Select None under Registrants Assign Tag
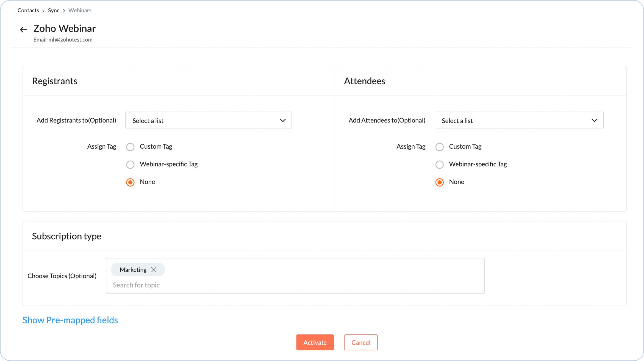This screenshot has height=361, width=644. click(x=130, y=182)
